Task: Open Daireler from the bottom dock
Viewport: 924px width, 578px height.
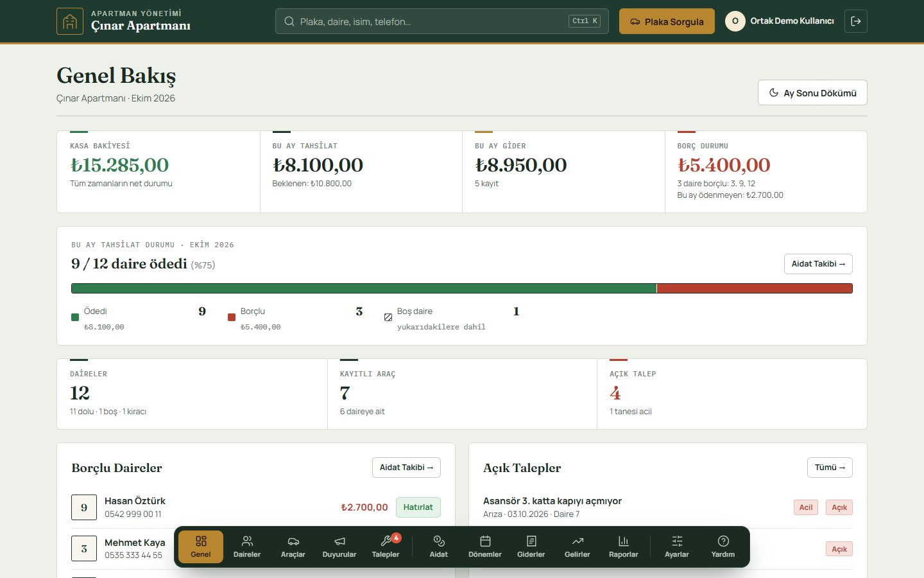Action: click(247, 547)
